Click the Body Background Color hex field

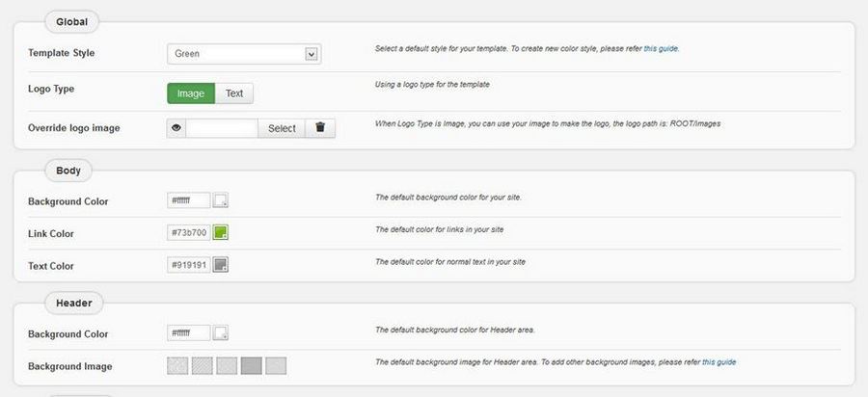coord(188,201)
